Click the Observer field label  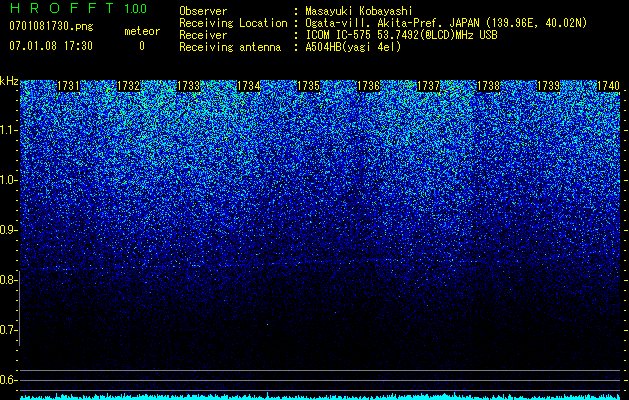pyautogui.click(x=203, y=11)
